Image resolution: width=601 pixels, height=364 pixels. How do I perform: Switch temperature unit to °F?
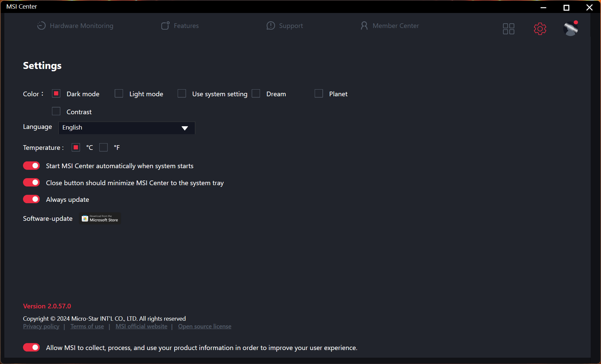tap(104, 148)
